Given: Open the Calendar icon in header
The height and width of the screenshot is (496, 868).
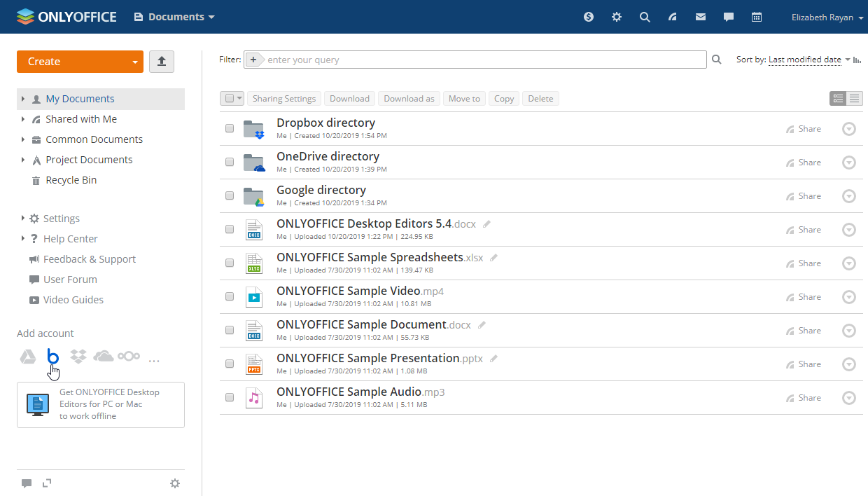Looking at the screenshot, I should [757, 17].
